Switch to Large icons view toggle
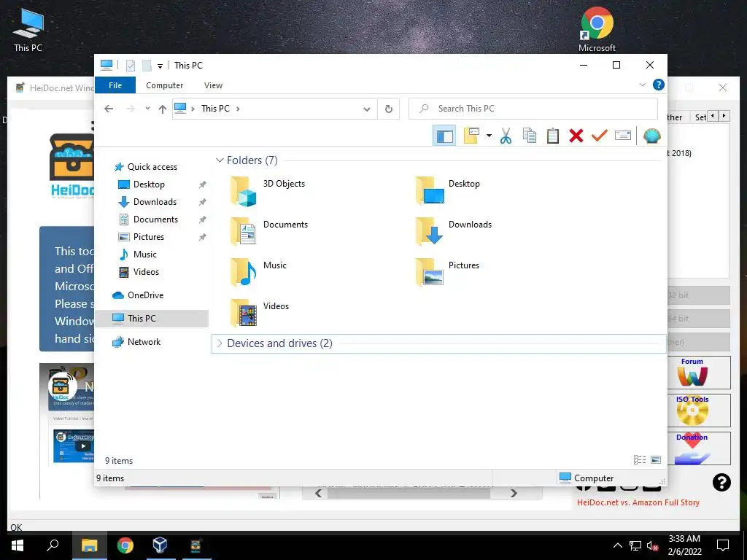The image size is (747, 560). (656, 459)
